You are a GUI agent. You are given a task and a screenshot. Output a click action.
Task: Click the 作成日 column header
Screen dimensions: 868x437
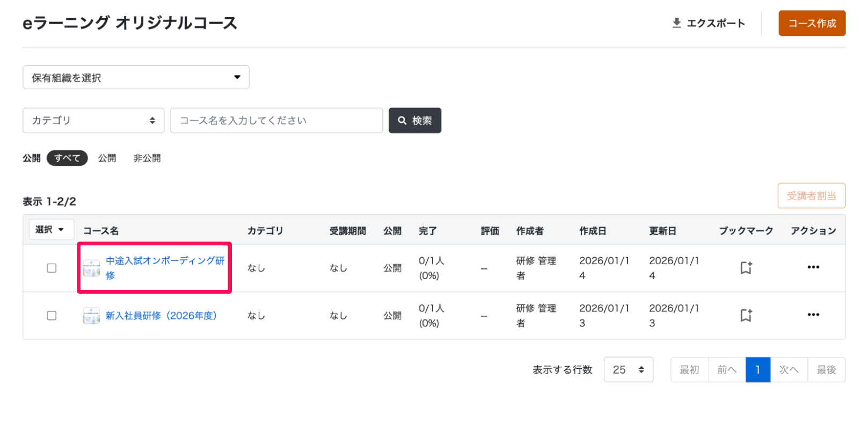coord(593,231)
